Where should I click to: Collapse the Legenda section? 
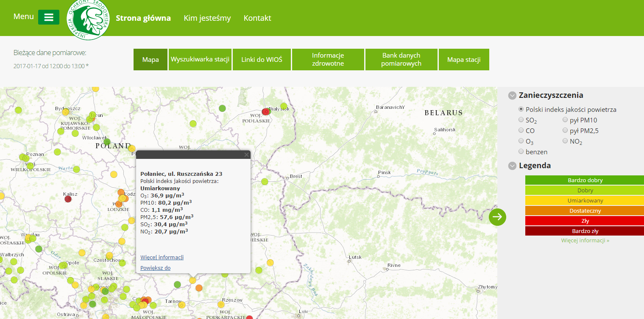pyautogui.click(x=512, y=166)
